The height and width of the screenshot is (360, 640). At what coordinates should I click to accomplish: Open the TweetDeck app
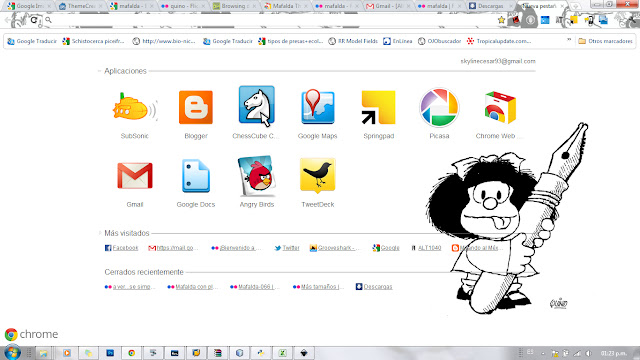point(318,176)
